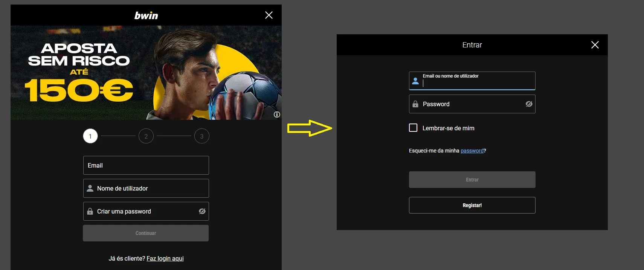644x270 pixels.
Task: Click the blue user icon in login field
Action: tap(415, 81)
